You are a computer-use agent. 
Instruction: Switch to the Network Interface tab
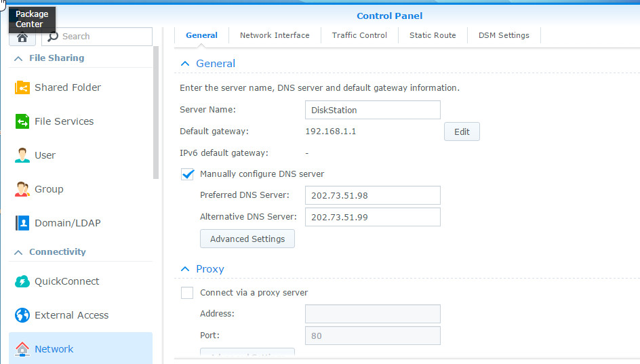pyautogui.click(x=275, y=35)
